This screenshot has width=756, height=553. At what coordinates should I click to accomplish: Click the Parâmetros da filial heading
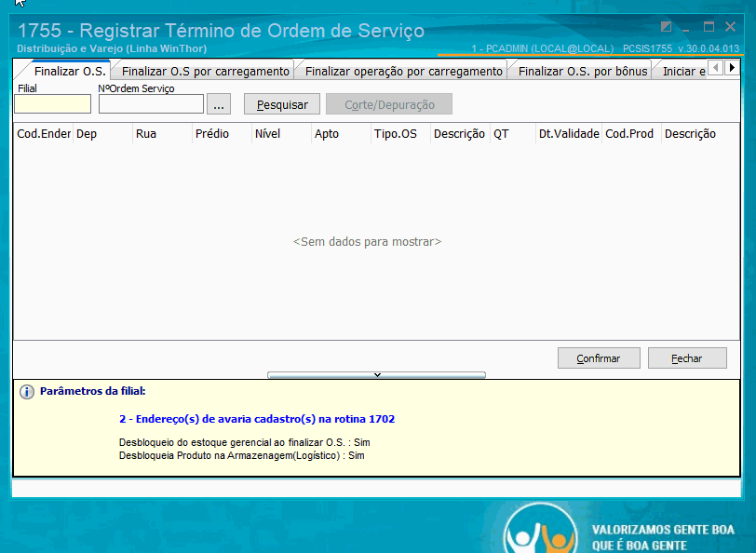[x=92, y=391]
